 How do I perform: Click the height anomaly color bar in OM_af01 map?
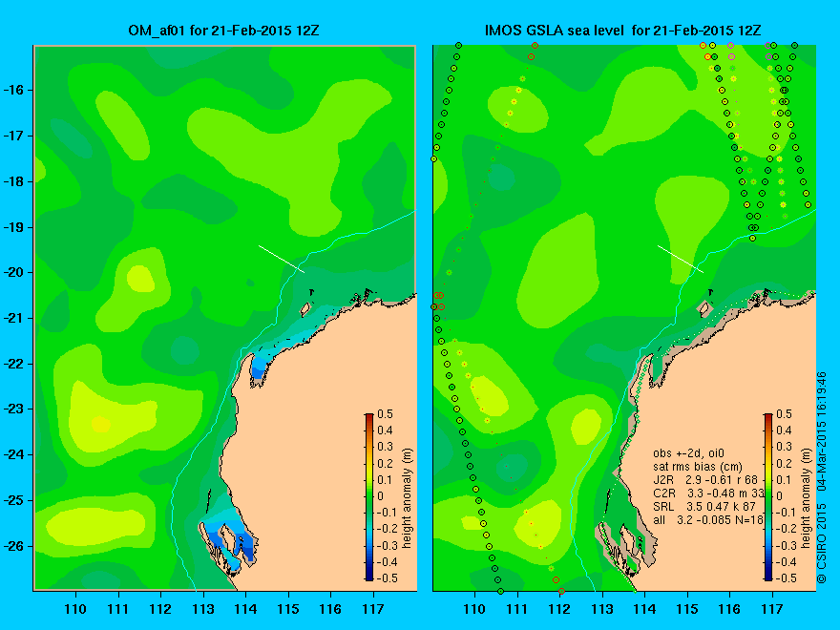click(369, 496)
